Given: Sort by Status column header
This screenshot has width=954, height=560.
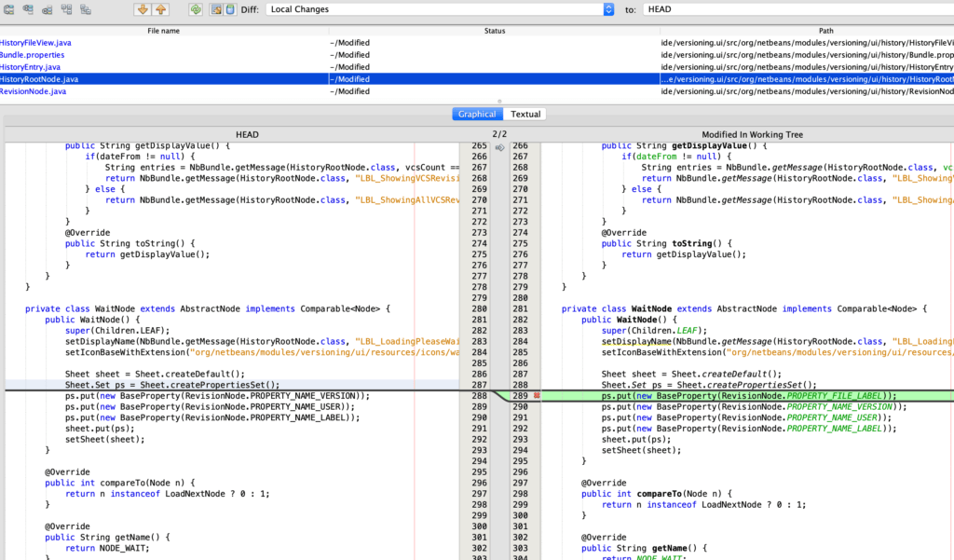Looking at the screenshot, I should pos(494,31).
